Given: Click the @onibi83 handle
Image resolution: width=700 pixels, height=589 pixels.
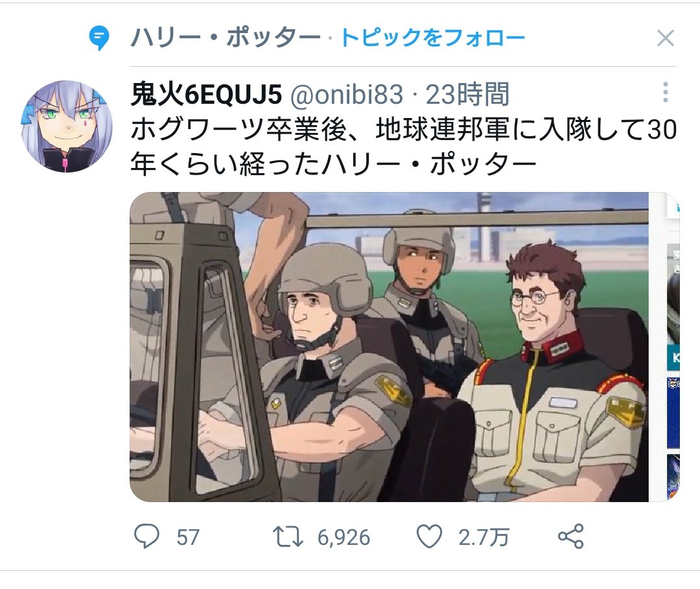Looking at the screenshot, I should coord(346,95).
